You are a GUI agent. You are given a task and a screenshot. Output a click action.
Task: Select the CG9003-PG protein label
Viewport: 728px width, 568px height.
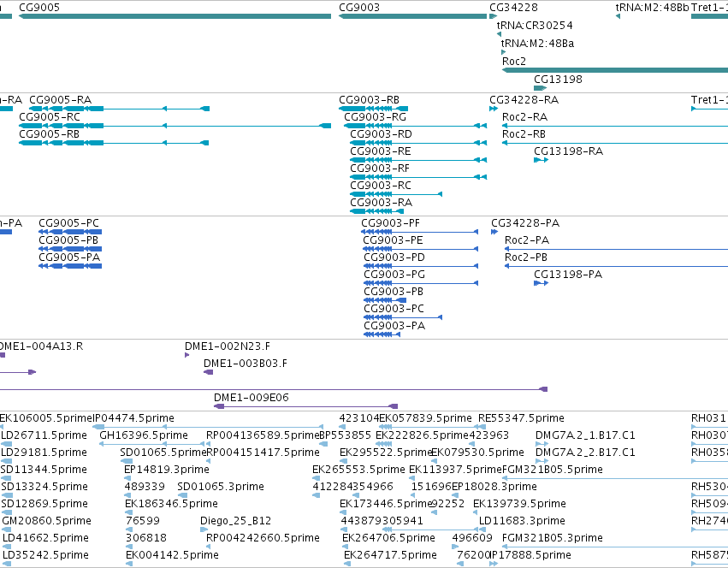pos(394,275)
